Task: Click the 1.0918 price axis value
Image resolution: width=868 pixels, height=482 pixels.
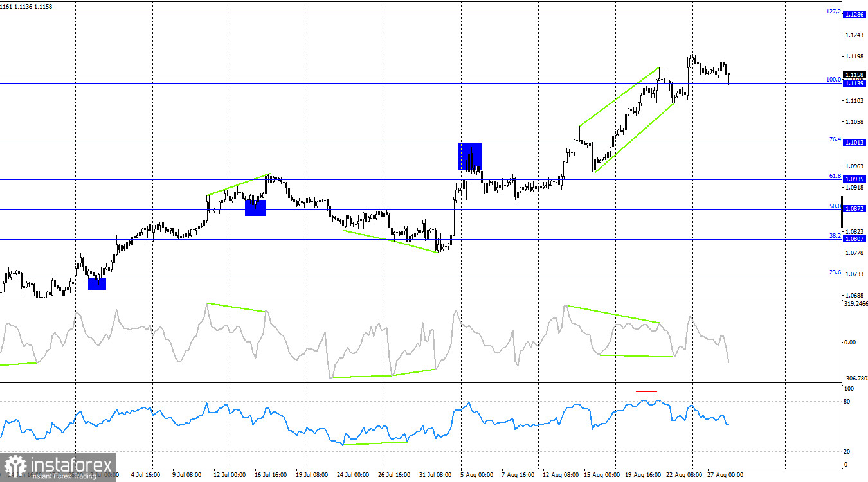Action: coord(854,188)
